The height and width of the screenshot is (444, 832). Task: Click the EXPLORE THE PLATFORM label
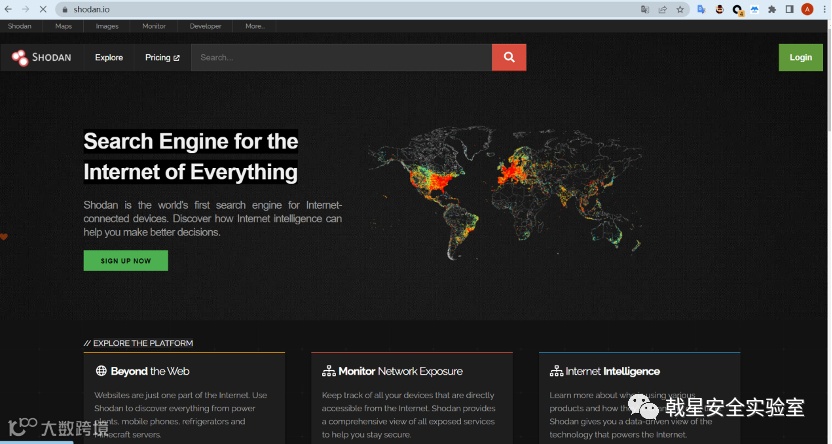tap(138, 343)
